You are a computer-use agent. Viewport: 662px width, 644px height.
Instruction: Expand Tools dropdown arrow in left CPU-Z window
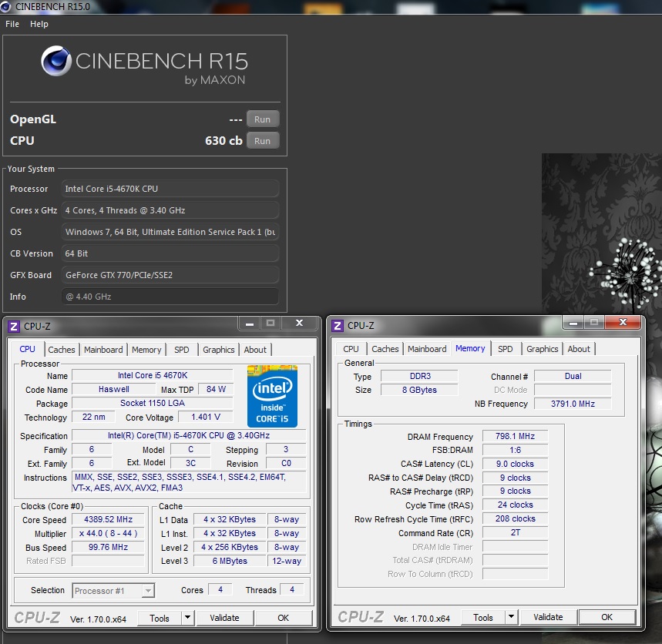(x=187, y=619)
